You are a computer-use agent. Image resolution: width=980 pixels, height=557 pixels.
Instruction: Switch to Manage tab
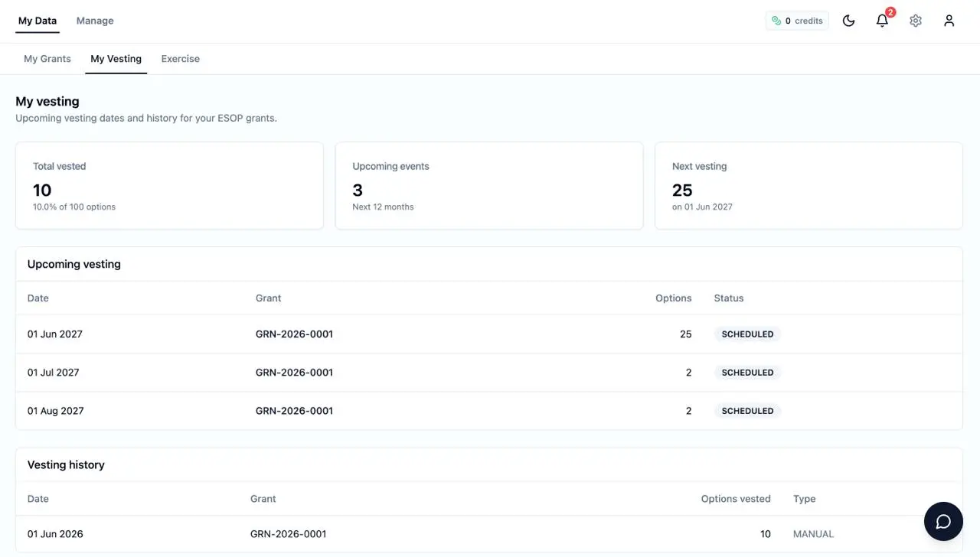95,21
